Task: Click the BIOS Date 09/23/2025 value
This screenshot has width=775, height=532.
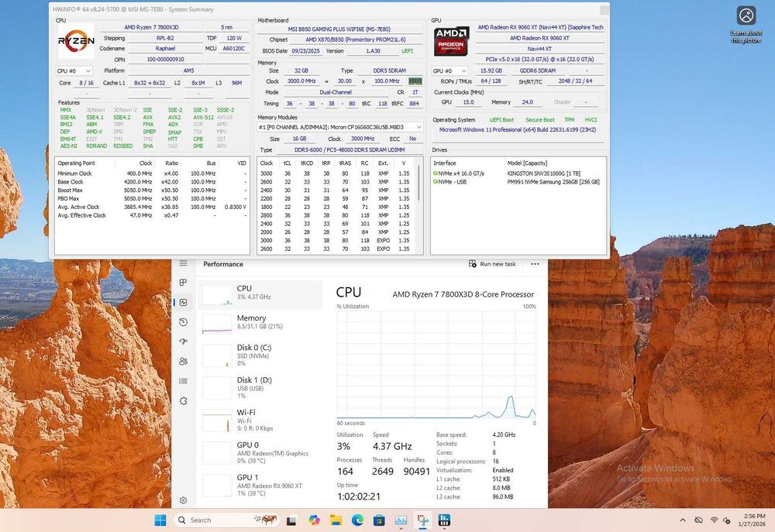Action: click(305, 51)
